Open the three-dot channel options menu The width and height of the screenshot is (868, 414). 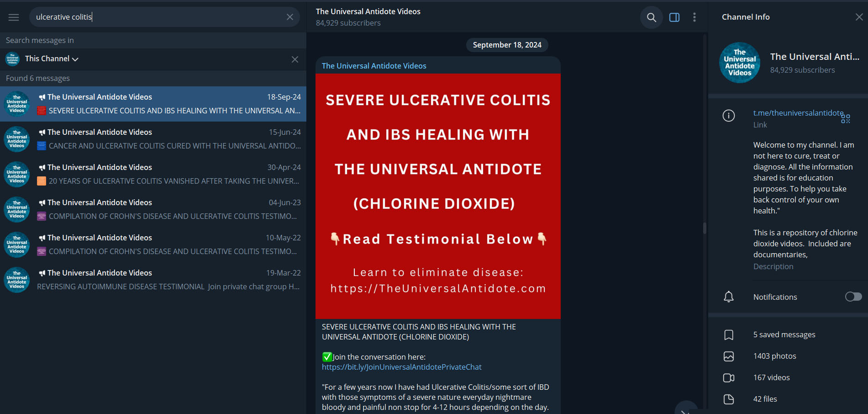point(694,17)
